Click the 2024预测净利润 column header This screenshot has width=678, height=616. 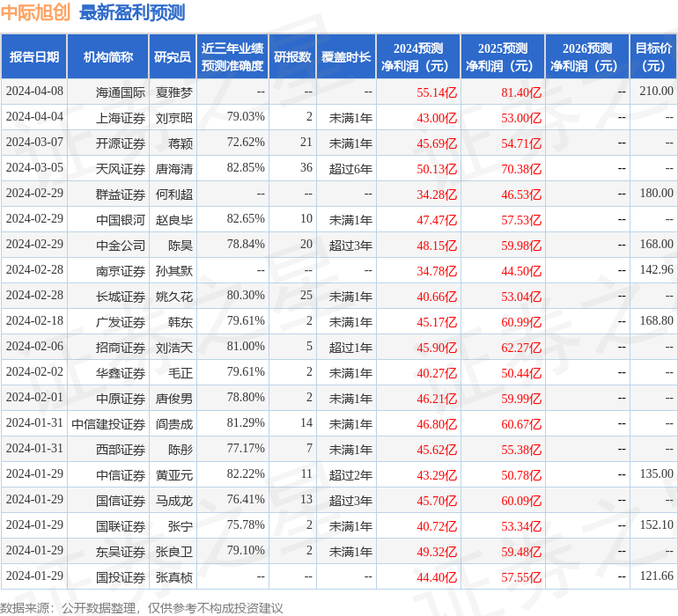click(x=418, y=57)
